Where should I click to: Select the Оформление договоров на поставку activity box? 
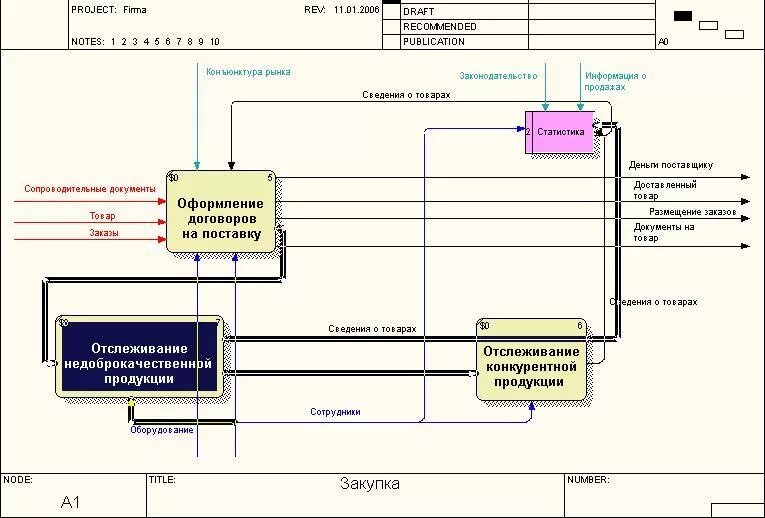(221, 211)
